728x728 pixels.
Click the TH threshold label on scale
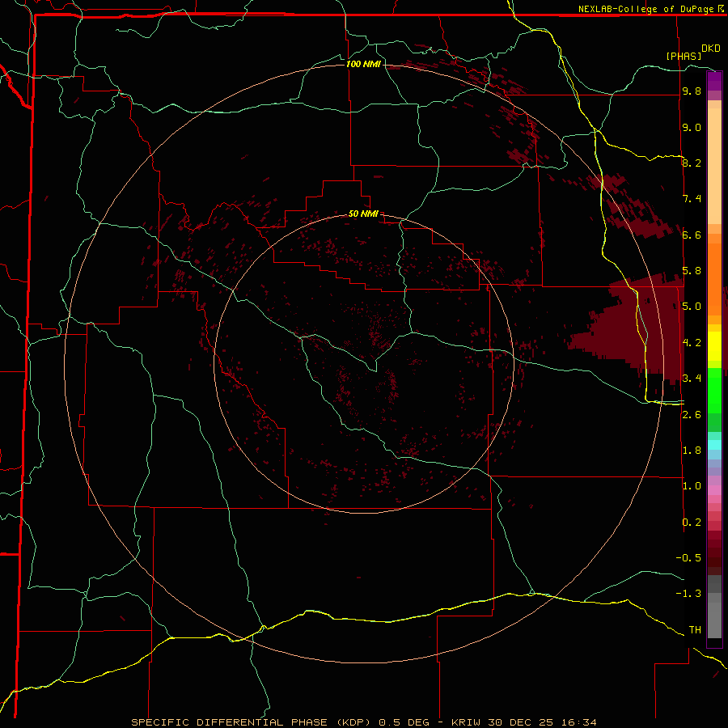(695, 630)
